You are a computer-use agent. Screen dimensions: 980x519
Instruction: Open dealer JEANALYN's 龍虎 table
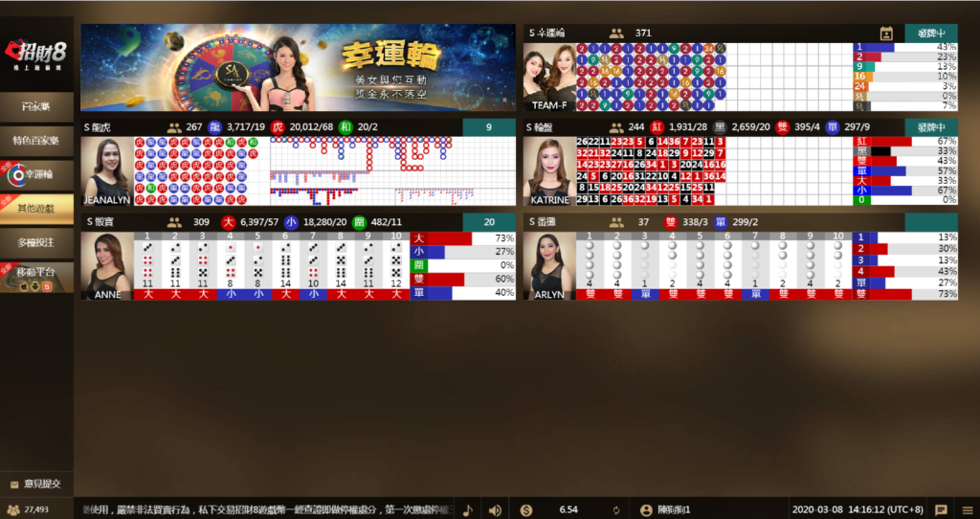tap(106, 171)
